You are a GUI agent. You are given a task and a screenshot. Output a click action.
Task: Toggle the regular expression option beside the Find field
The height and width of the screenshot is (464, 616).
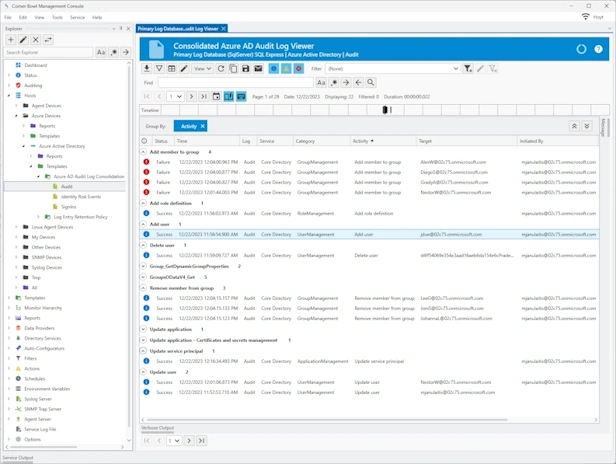coord(334,83)
